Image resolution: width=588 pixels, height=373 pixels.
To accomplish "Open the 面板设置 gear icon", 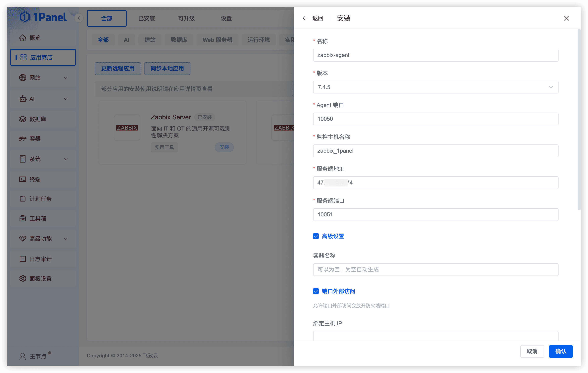I will coord(23,279).
